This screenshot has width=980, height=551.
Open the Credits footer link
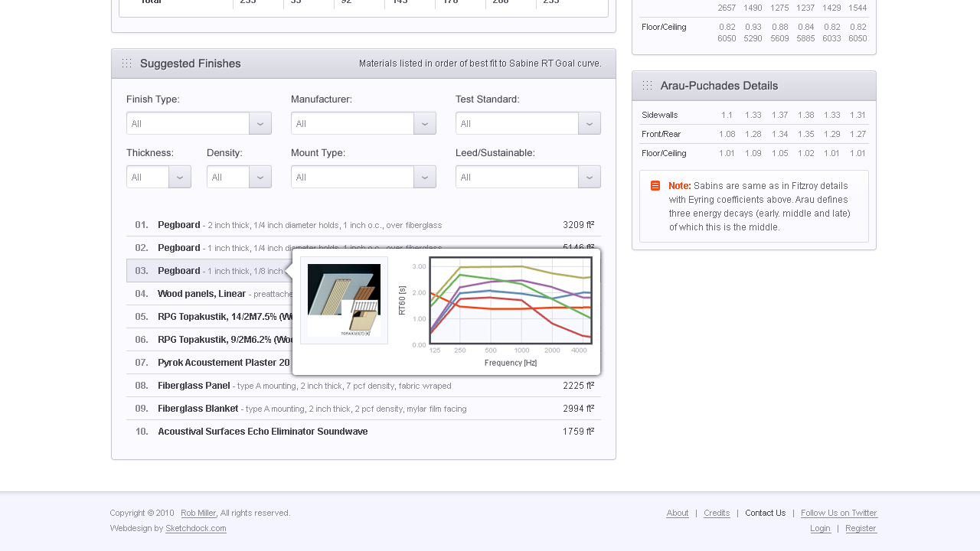click(717, 513)
